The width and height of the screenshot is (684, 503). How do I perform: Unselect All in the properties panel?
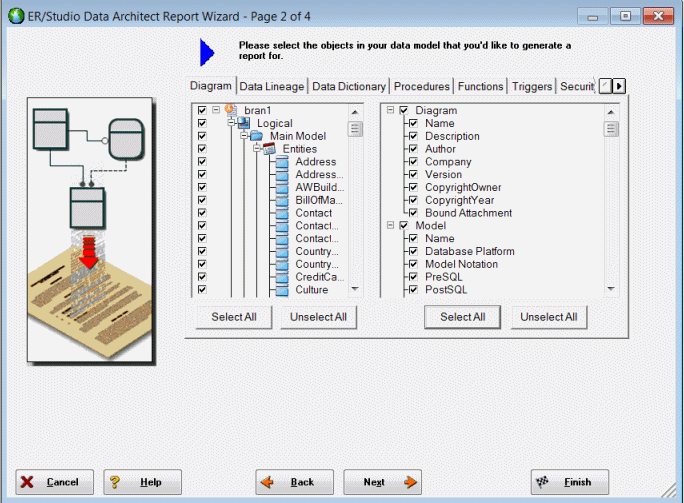(549, 317)
